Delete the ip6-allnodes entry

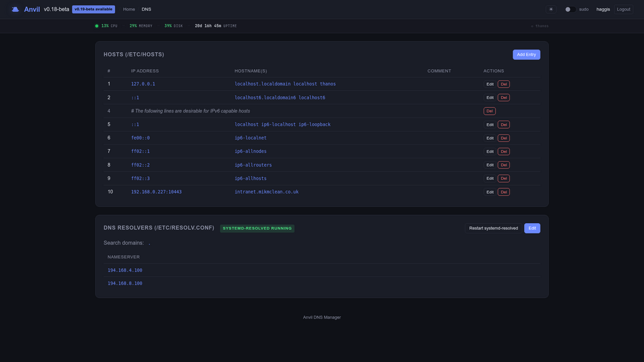504,151
